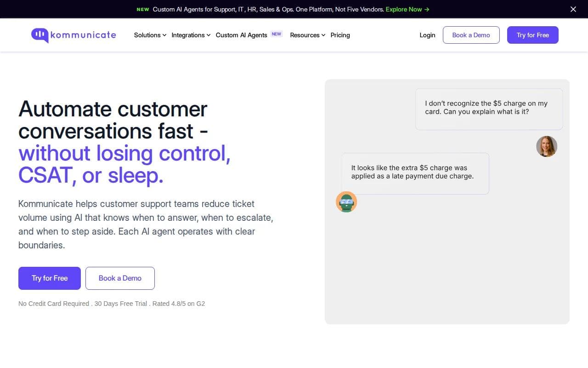Open Custom AI Agents page

coord(242,35)
